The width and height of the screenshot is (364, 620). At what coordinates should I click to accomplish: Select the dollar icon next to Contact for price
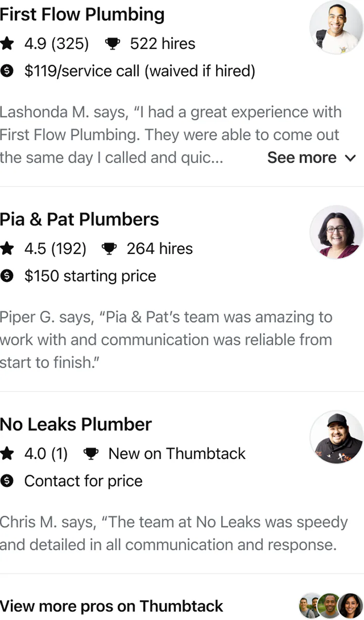(x=7, y=481)
